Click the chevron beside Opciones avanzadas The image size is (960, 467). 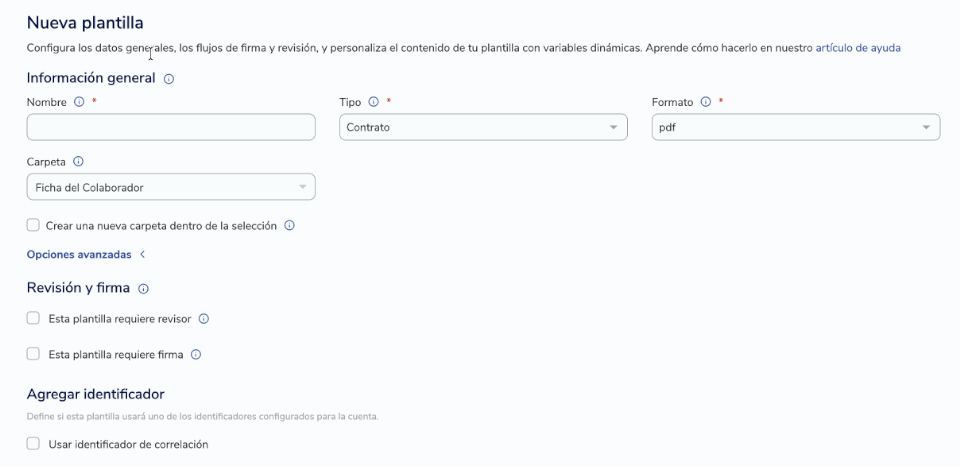coord(142,255)
